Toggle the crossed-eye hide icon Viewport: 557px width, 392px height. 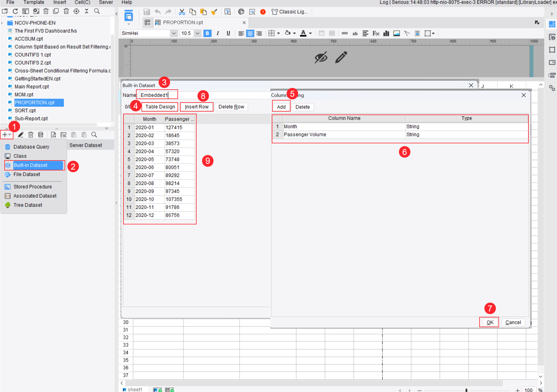pos(321,57)
